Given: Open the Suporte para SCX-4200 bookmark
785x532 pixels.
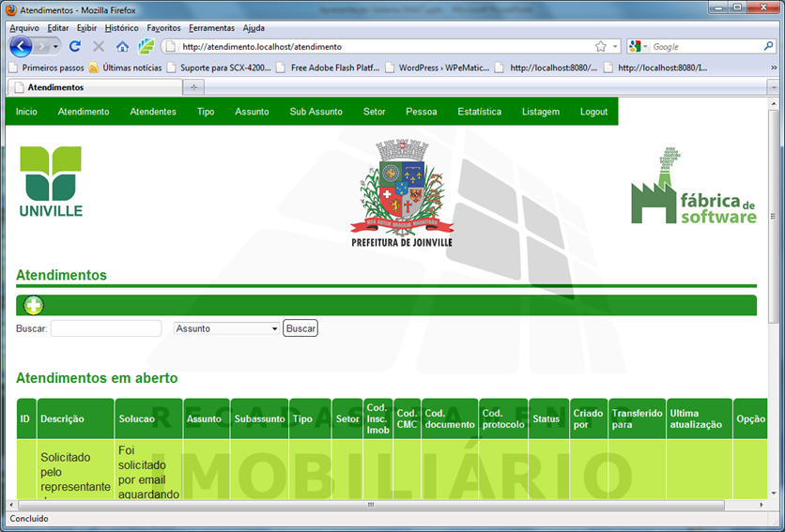Looking at the screenshot, I should 220,68.
